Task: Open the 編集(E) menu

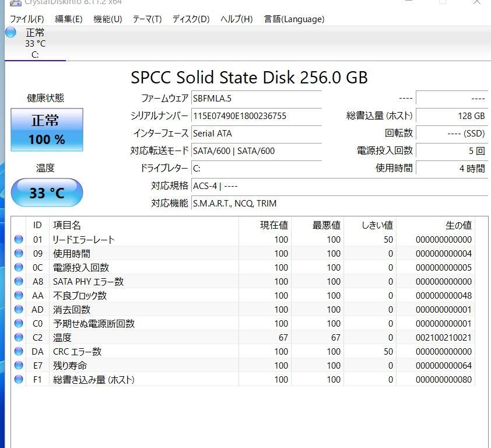Action: (x=69, y=19)
